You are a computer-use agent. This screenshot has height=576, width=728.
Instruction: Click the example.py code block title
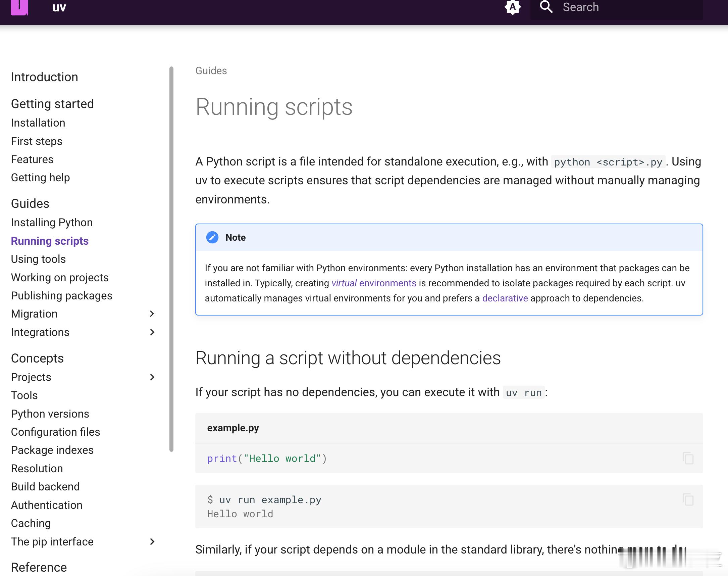pyautogui.click(x=233, y=428)
